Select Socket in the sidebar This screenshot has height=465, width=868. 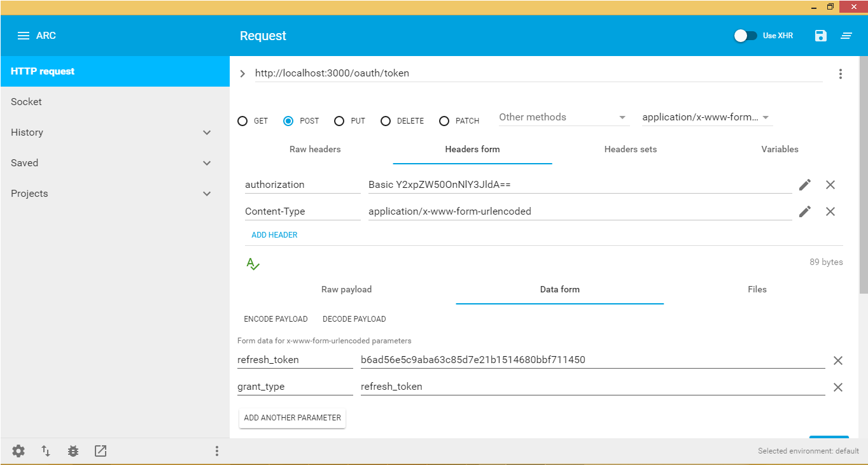point(115,102)
